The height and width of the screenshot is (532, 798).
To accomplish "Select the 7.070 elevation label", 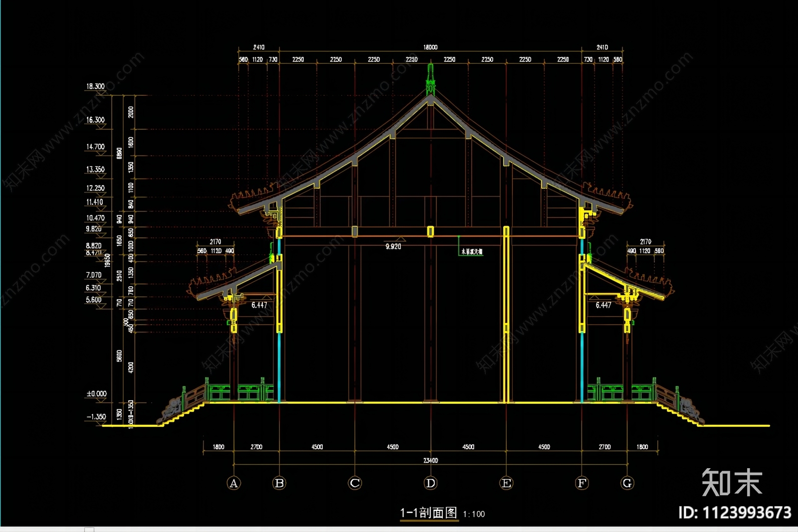I will coord(93,275).
